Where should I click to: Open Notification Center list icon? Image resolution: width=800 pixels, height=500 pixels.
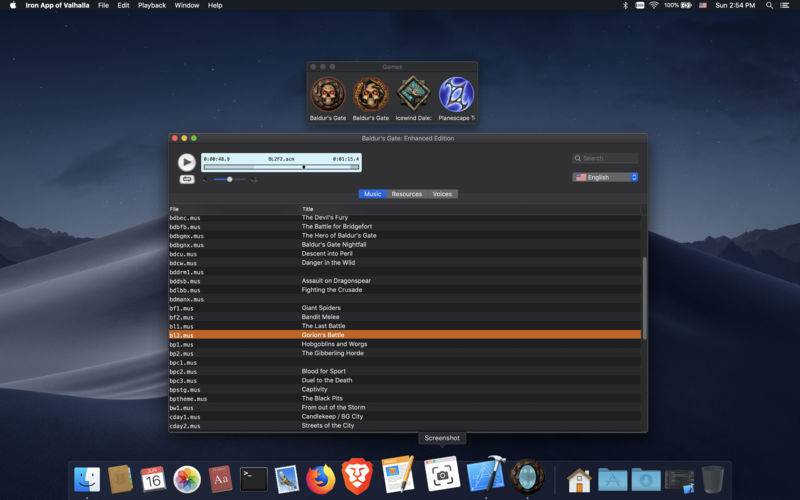tap(785, 5)
